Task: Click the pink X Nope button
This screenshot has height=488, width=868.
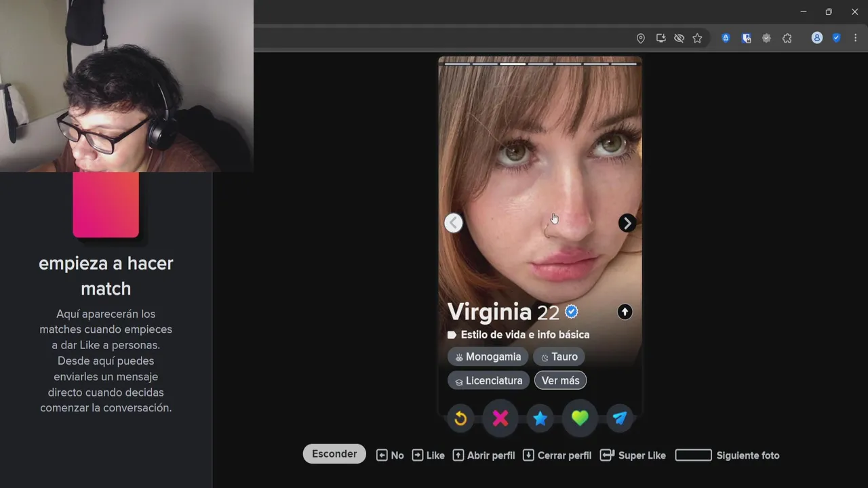Action: 500,418
